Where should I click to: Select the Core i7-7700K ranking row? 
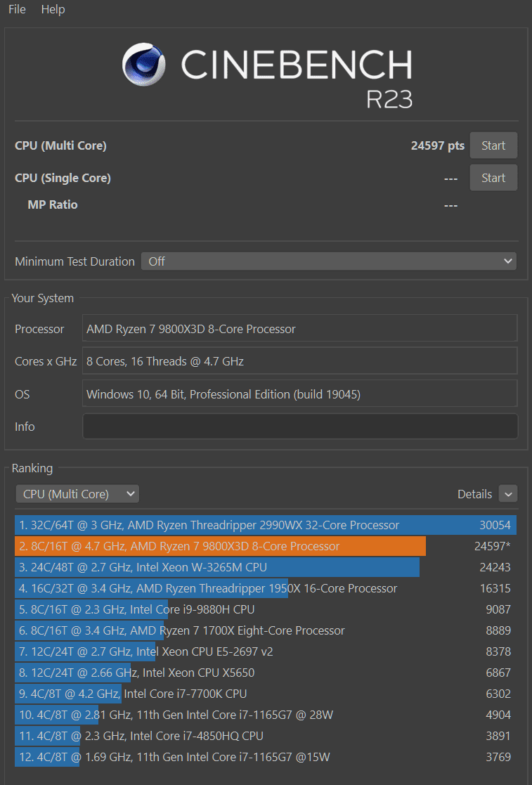click(x=265, y=694)
